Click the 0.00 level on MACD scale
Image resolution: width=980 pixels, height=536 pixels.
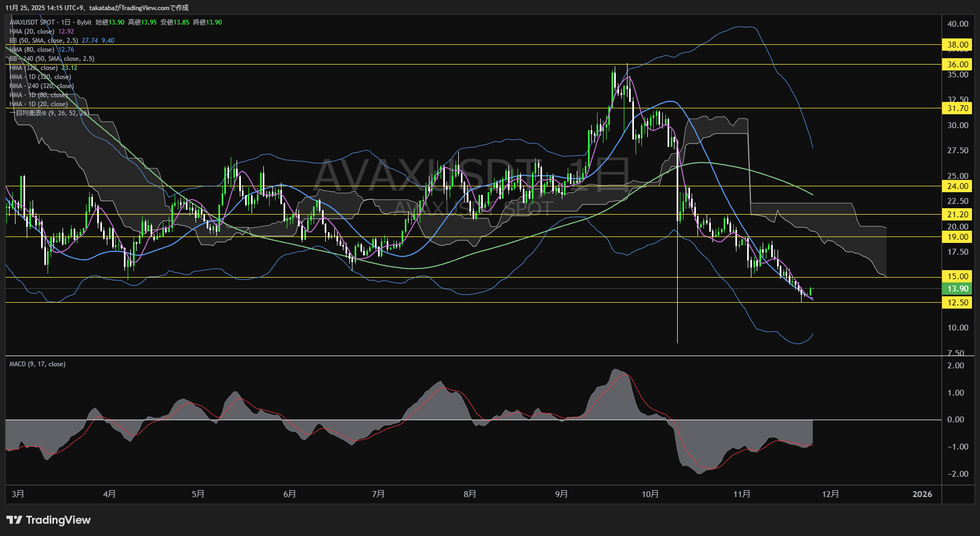[955, 420]
